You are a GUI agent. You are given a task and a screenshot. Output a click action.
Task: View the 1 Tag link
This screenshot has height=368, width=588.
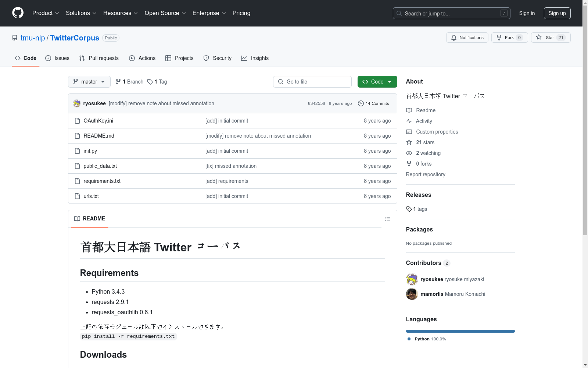[157, 82]
